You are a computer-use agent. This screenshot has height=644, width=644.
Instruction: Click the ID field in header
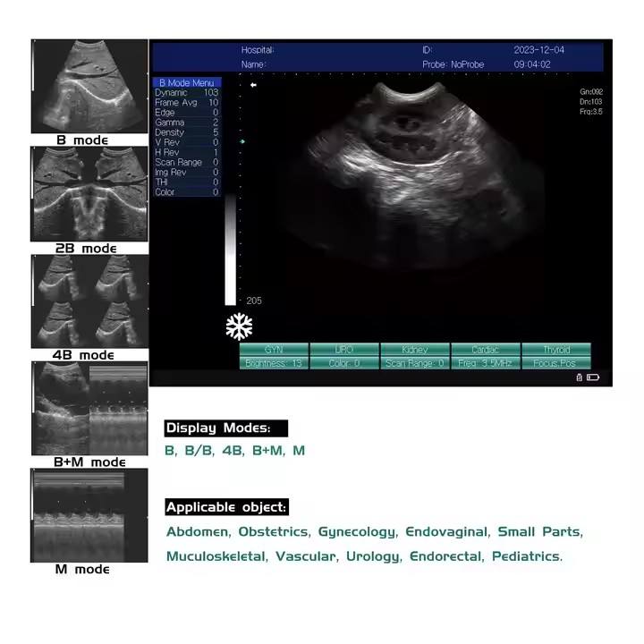427,50
